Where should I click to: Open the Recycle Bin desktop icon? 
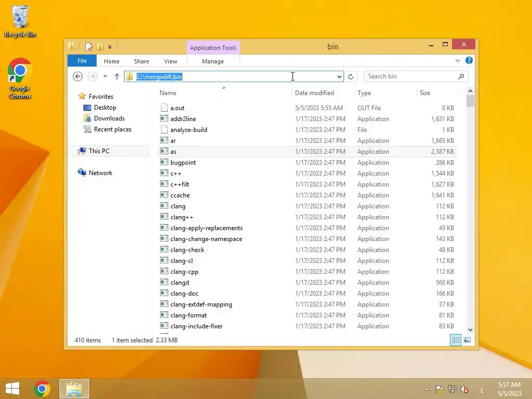[x=20, y=21]
